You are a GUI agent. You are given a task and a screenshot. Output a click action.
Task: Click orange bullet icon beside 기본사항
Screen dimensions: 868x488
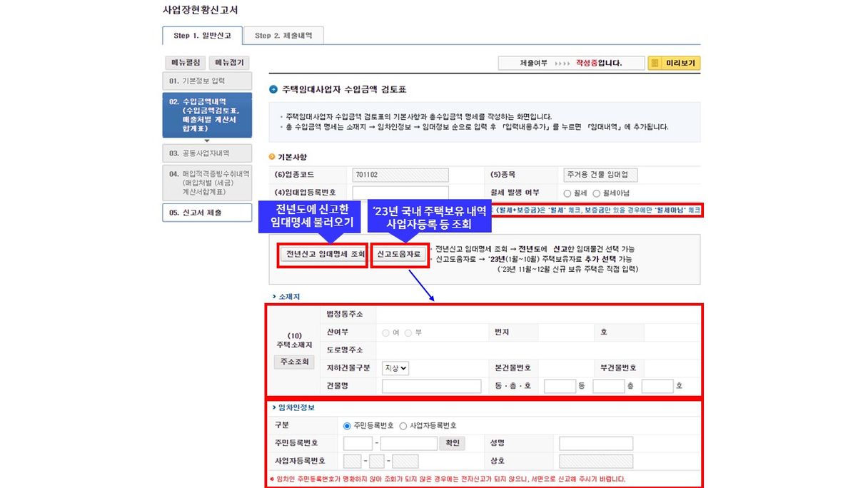click(272, 157)
